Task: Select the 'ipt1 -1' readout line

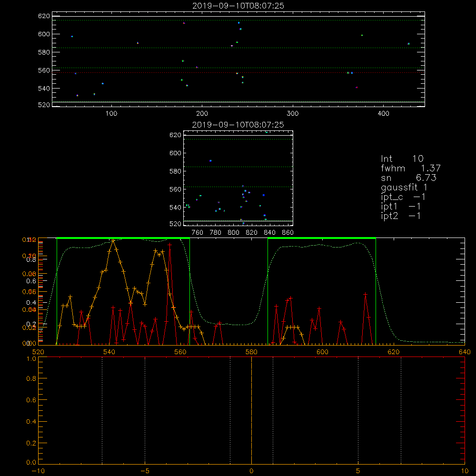Action: pos(401,207)
